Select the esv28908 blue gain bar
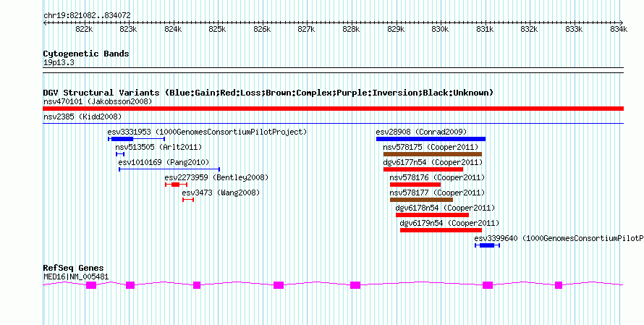Image resolution: width=644 pixels, height=325 pixels. (431, 139)
